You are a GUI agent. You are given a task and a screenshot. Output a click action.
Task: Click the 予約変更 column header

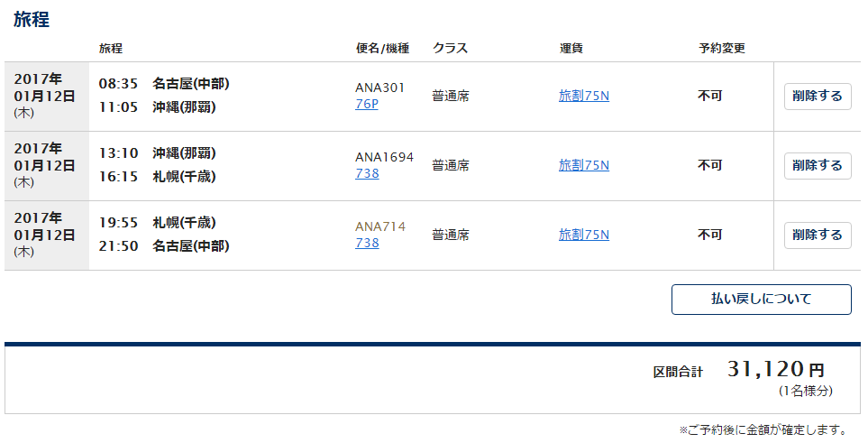click(x=722, y=48)
